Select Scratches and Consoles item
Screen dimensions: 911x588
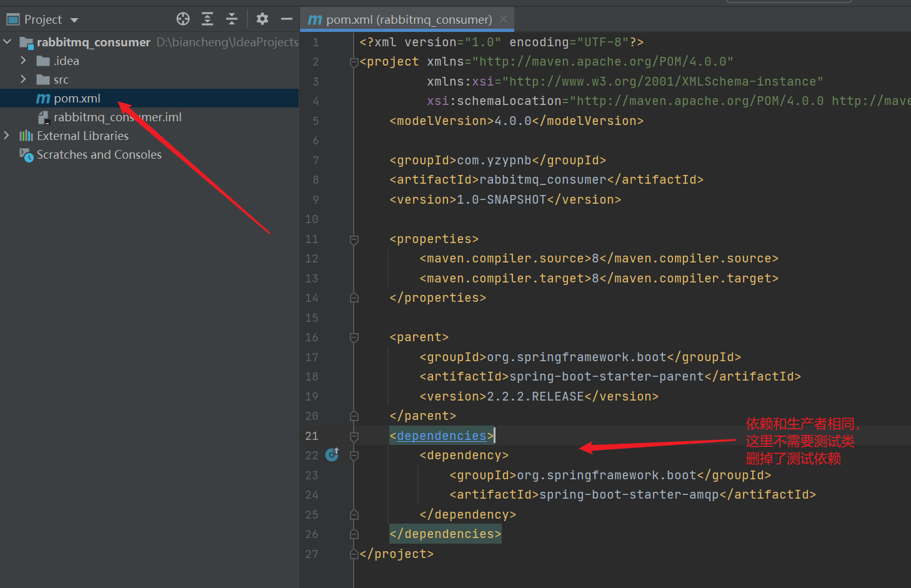[149, 154]
